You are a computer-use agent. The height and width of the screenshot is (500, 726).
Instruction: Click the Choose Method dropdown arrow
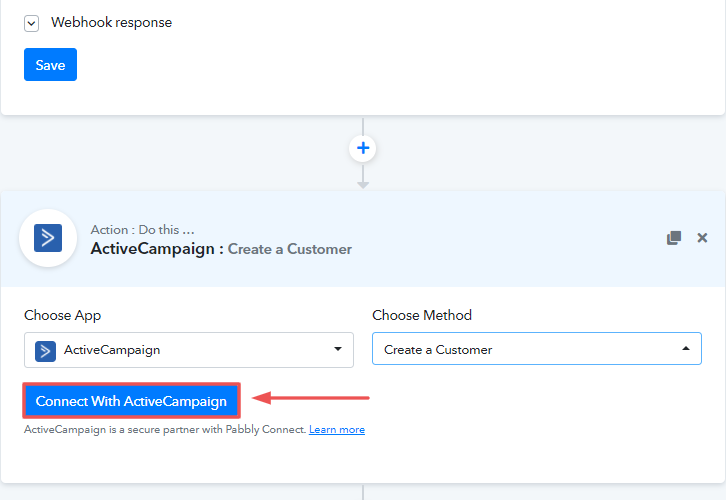pos(686,349)
